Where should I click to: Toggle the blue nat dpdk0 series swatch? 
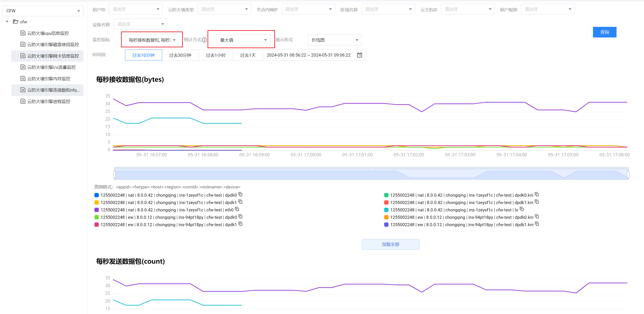pyautogui.click(x=97, y=195)
